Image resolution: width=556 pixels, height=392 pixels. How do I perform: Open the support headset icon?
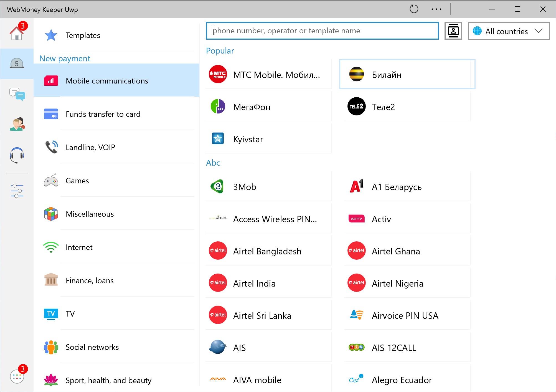point(17,155)
